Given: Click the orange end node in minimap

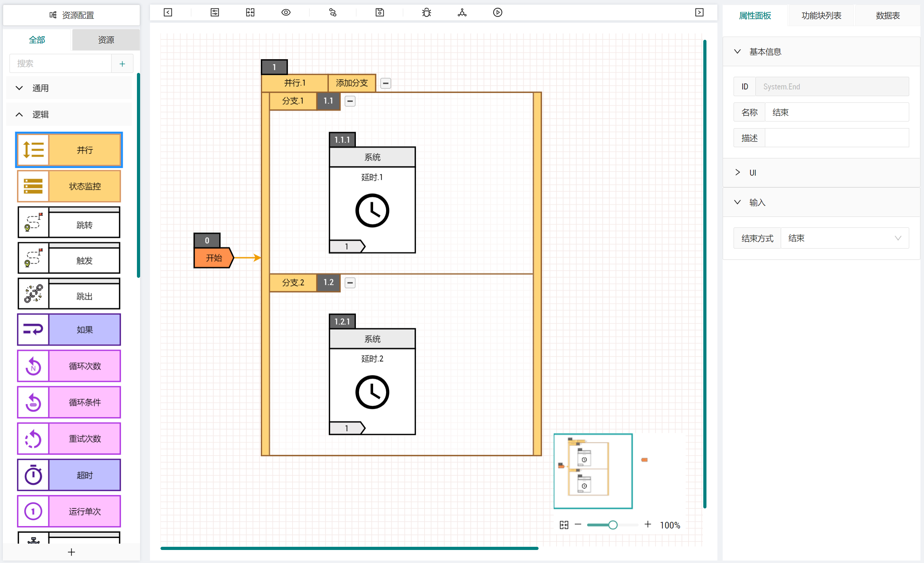Looking at the screenshot, I should tap(644, 460).
